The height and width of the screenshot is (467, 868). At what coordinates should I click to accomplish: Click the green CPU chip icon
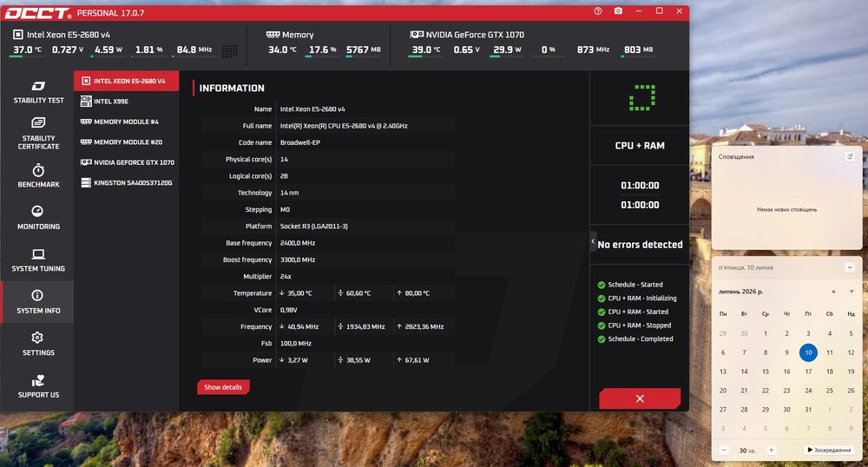tap(641, 98)
